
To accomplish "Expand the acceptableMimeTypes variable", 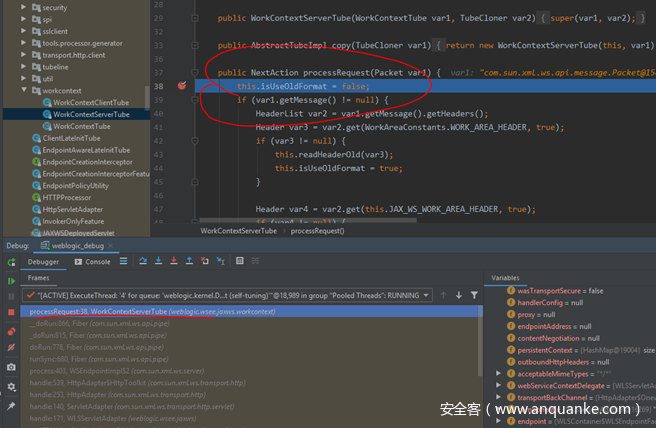I will point(499,372).
